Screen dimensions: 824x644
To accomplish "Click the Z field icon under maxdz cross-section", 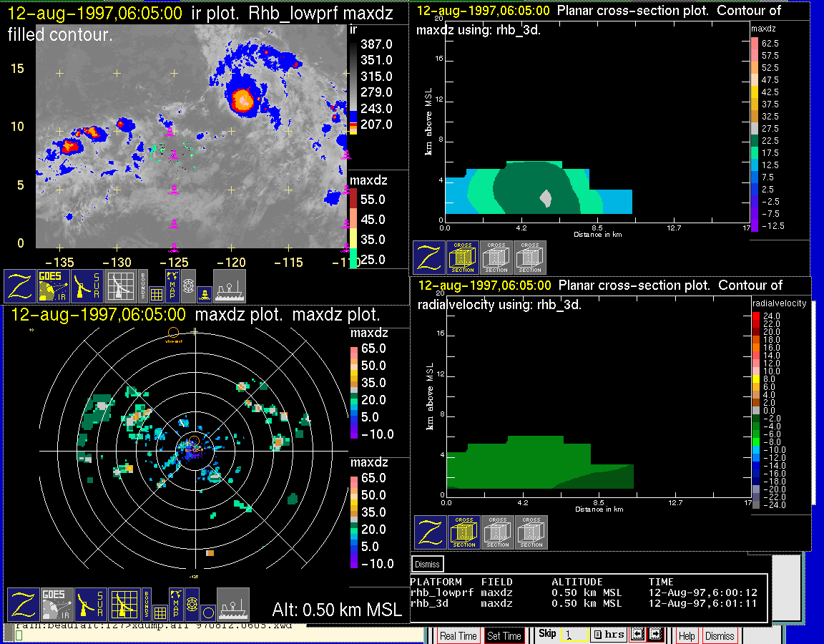I will pos(429,258).
